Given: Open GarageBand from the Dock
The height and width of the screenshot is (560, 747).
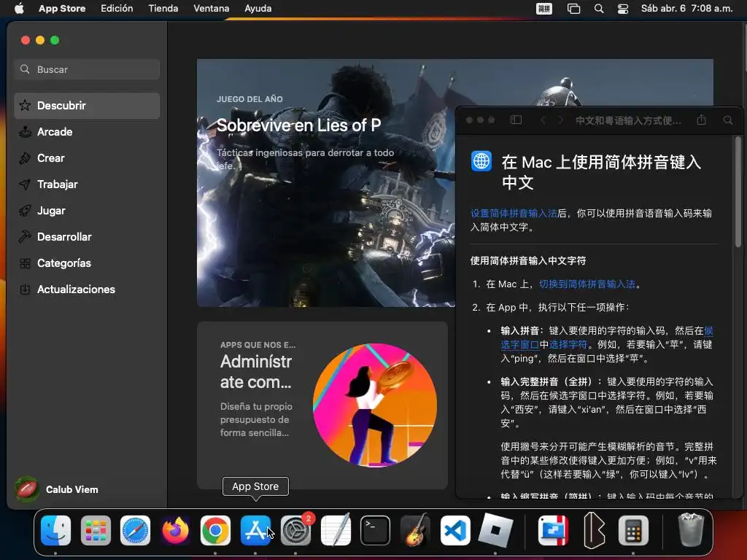Looking at the screenshot, I should click(415, 530).
